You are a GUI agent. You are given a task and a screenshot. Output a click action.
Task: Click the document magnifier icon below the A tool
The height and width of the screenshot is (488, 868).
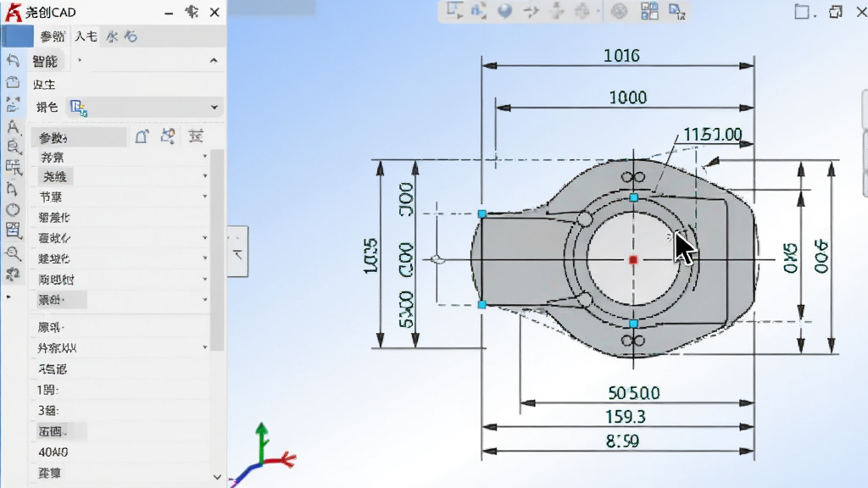(14, 147)
